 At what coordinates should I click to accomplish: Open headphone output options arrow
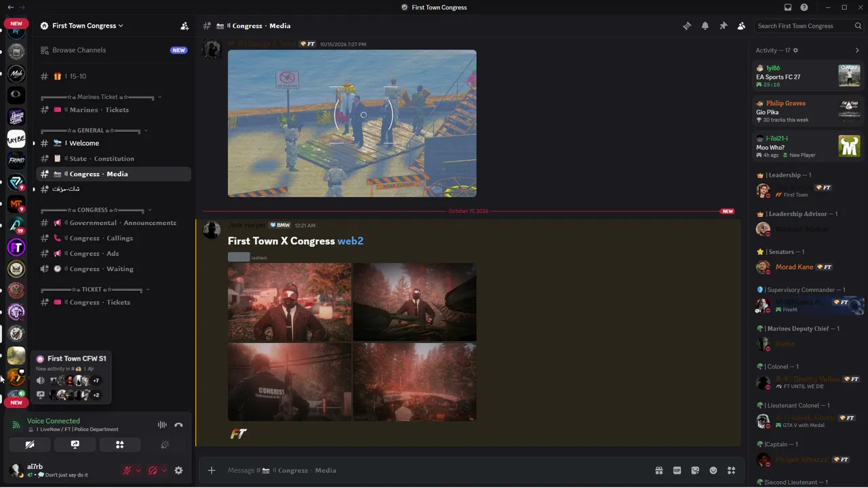coord(164,470)
